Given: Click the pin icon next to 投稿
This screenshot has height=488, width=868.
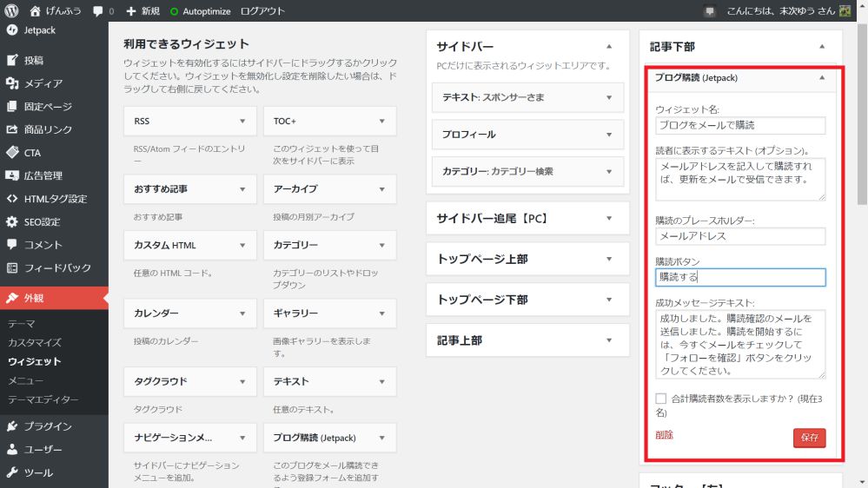Looking at the screenshot, I should (11, 60).
